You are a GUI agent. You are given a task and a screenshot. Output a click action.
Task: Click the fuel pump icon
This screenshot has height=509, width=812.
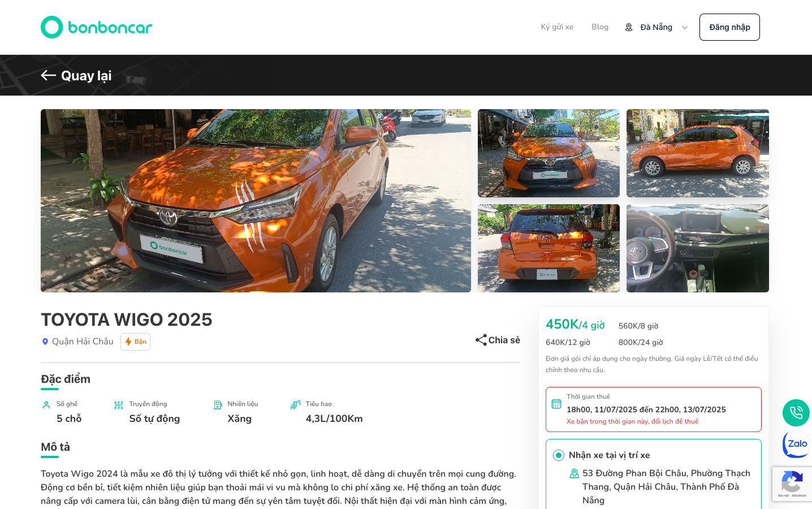pyautogui.click(x=218, y=405)
